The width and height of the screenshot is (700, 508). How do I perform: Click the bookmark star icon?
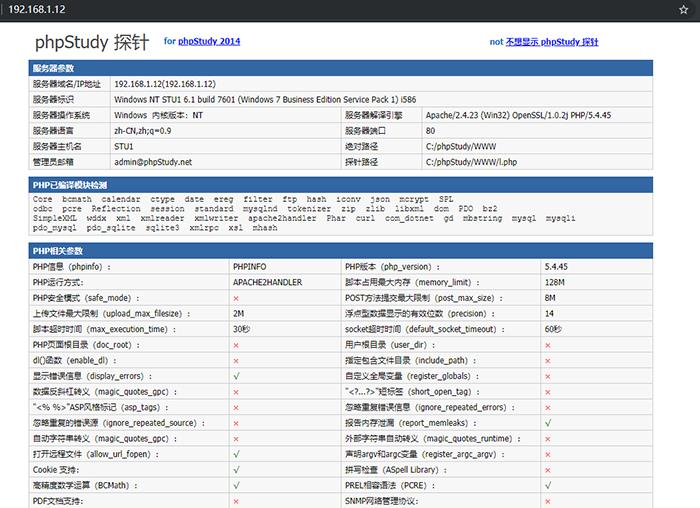coord(683,9)
